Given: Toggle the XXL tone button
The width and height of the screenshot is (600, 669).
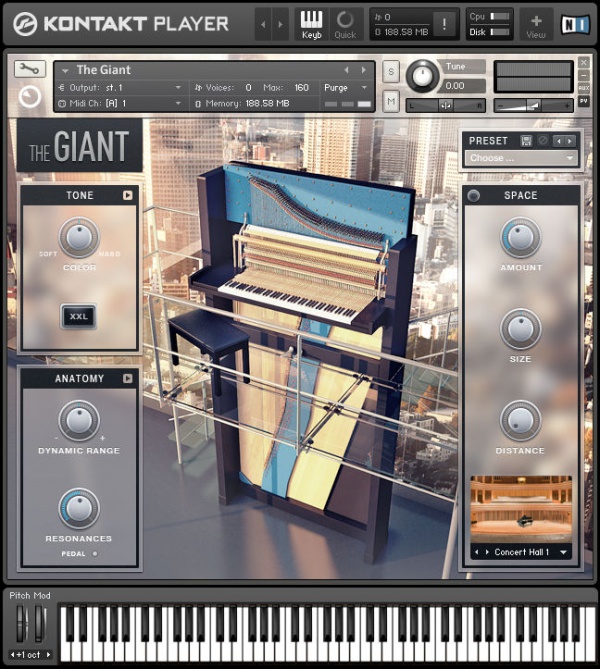Looking at the screenshot, I should (x=79, y=317).
